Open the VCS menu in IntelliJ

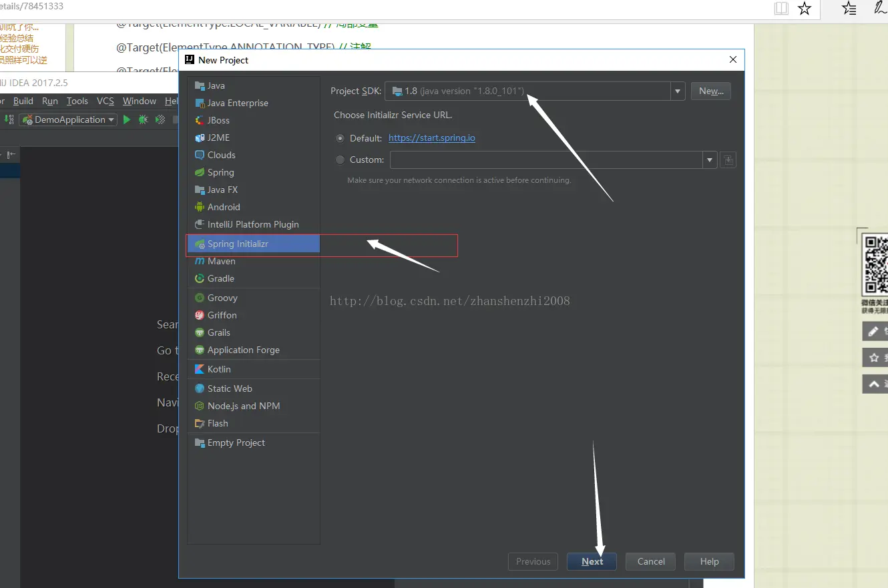(105, 101)
